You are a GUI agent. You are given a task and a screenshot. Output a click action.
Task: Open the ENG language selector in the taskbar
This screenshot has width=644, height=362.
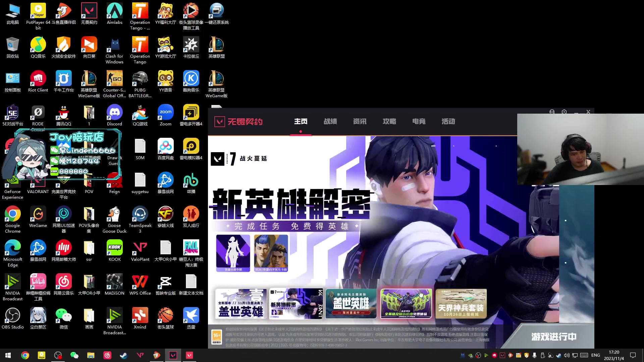click(x=596, y=355)
